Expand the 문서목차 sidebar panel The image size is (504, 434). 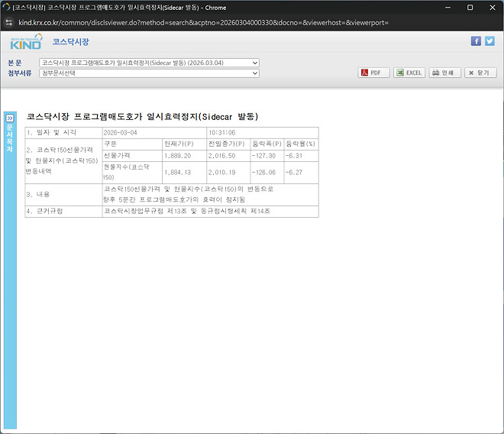click(x=10, y=118)
